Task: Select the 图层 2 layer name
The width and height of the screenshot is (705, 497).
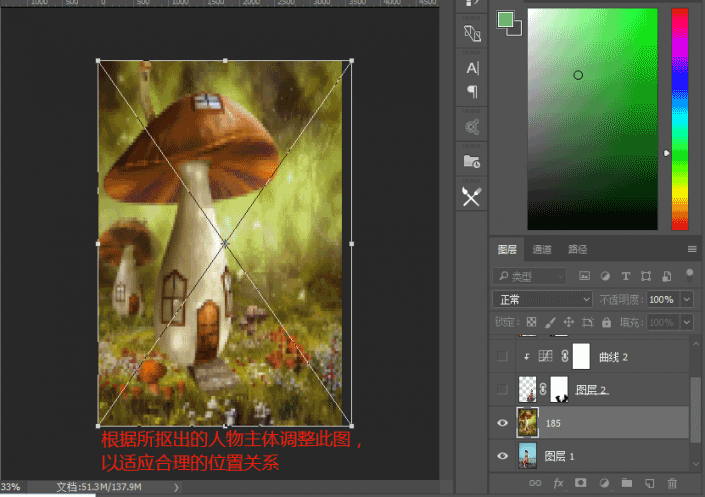Action: click(x=591, y=390)
